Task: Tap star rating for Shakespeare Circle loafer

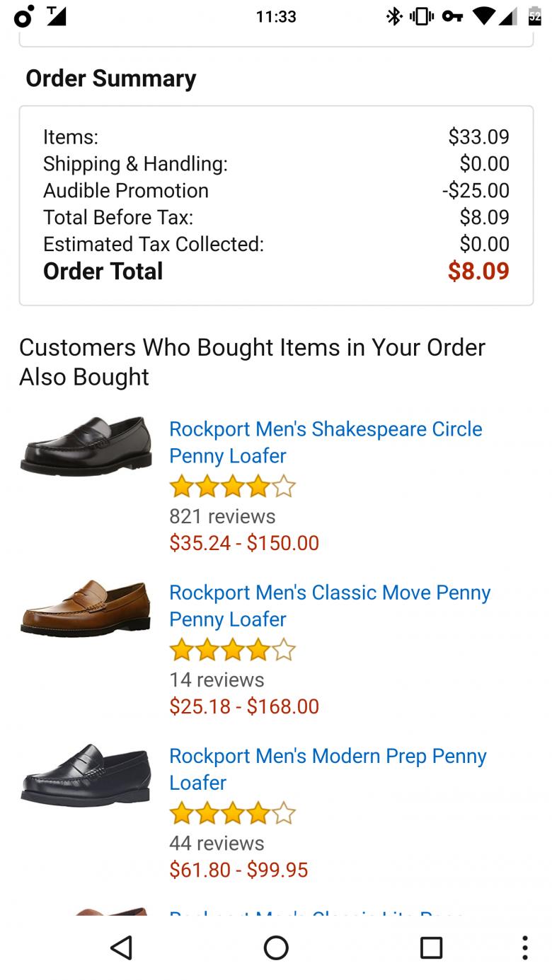Action: point(232,486)
